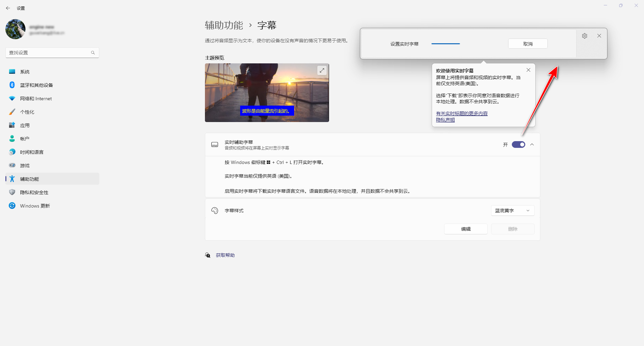Click the Windows Update icon in sidebar
Viewport: 644px width, 346px height.
click(12, 206)
